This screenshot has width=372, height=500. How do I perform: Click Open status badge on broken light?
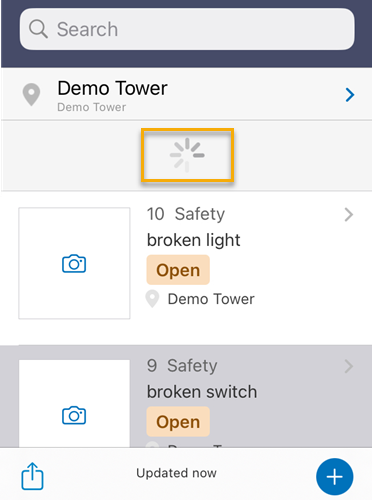[x=178, y=270]
